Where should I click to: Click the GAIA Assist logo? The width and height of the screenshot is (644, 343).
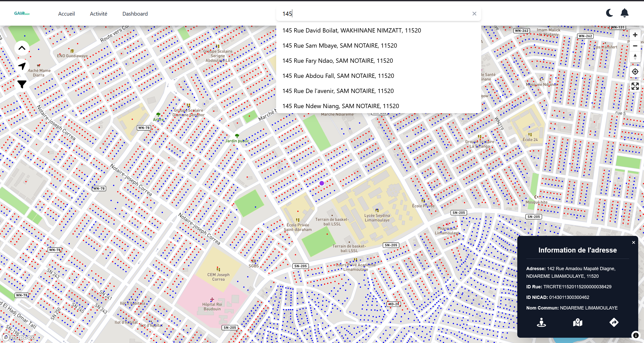point(22,13)
